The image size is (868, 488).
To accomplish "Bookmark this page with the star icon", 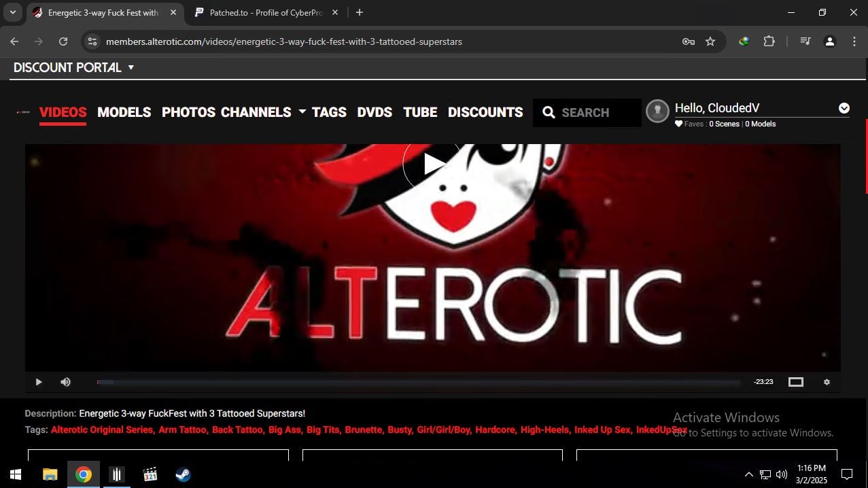I will [710, 41].
